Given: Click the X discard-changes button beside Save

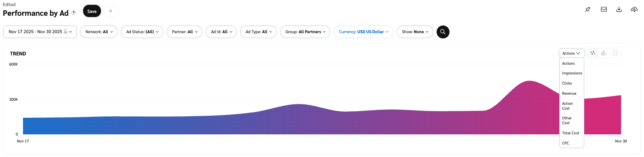Looking at the screenshot, I should point(111,11).
